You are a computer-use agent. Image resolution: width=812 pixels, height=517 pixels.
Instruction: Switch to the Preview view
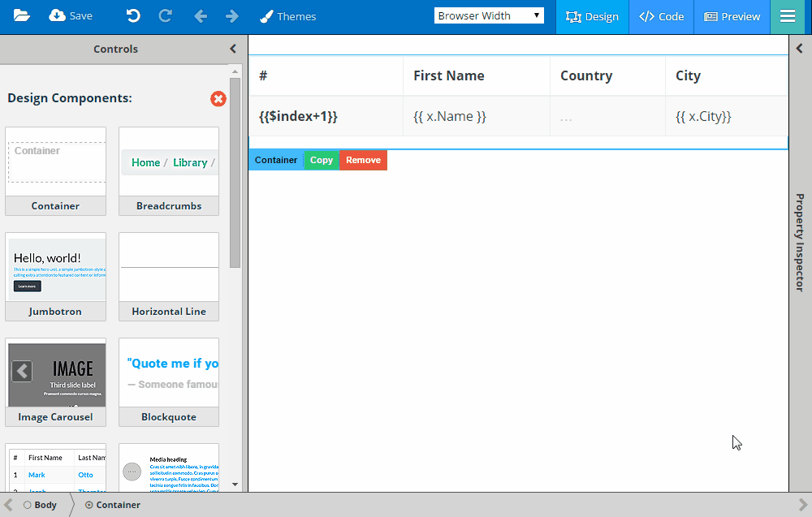coord(732,15)
